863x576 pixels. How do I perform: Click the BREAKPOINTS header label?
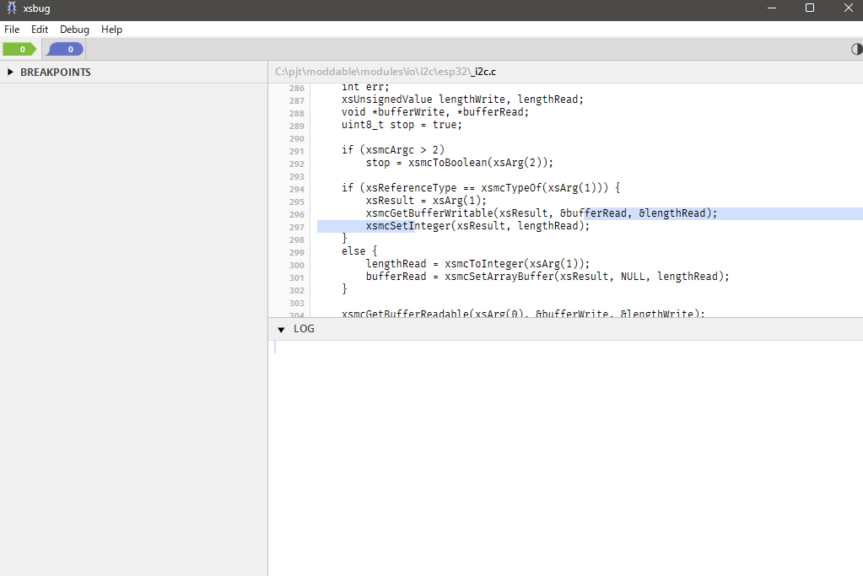click(x=55, y=72)
